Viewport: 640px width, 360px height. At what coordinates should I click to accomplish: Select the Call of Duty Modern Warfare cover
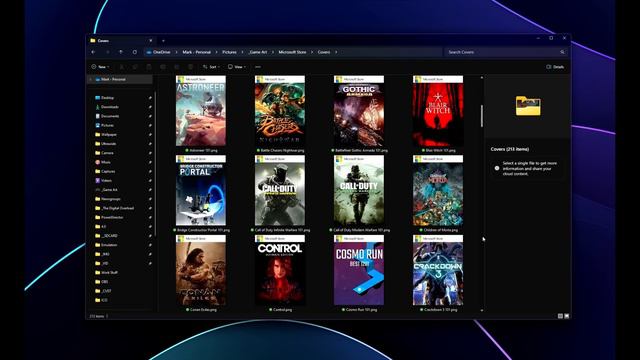(x=359, y=191)
